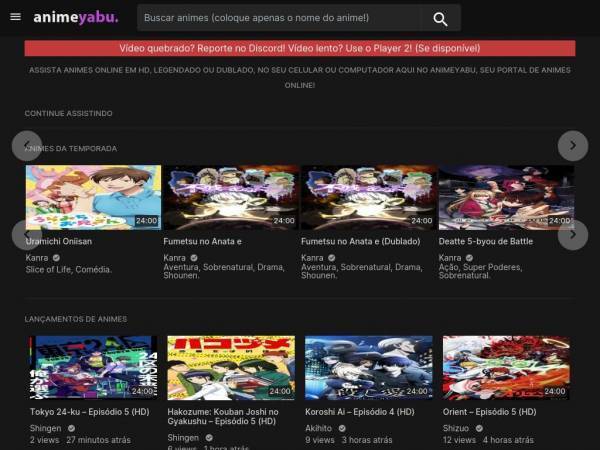Image resolution: width=600 pixels, height=450 pixels.
Task: Click the Ação, Super Poderes, Sobrenatural genres
Action: tap(480, 271)
